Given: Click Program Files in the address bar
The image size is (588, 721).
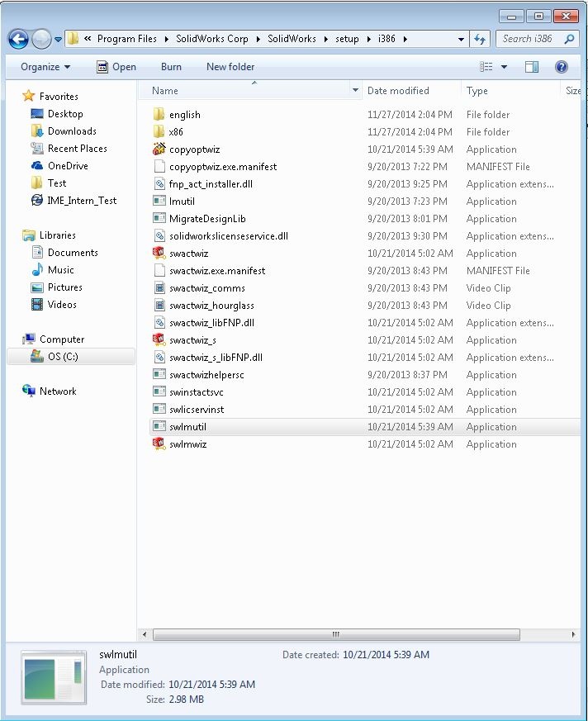Looking at the screenshot, I should pyautogui.click(x=127, y=39).
